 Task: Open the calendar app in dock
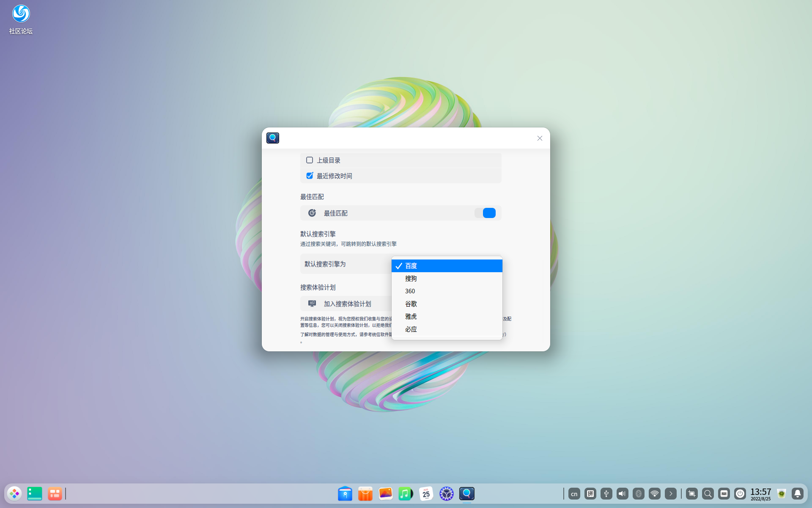426,494
